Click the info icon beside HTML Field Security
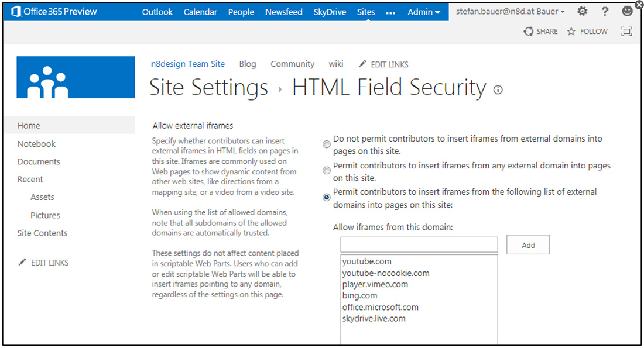The height and width of the screenshot is (348, 644). point(498,90)
